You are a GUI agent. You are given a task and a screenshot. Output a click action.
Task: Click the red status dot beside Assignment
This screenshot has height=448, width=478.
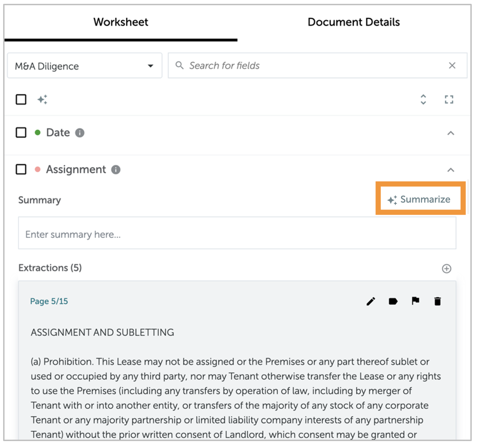click(38, 169)
